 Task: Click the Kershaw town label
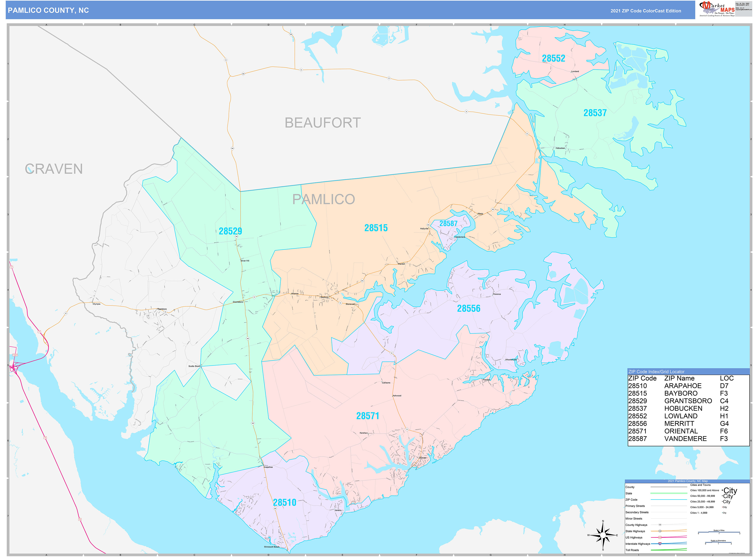364,433
